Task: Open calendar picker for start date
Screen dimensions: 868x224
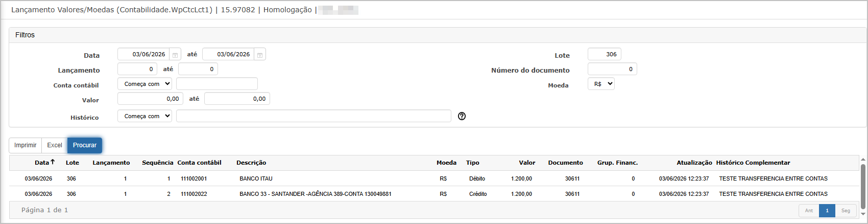Action: (x=175, y=55)
